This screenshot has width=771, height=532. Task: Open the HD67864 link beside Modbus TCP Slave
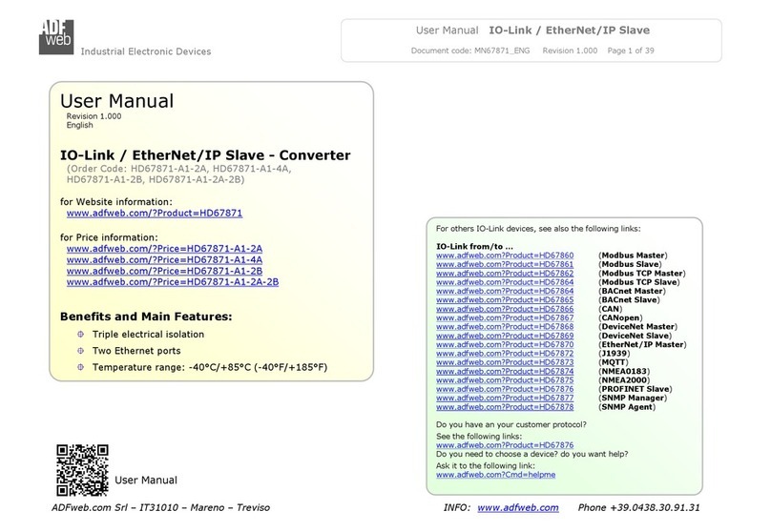(505, 282)
